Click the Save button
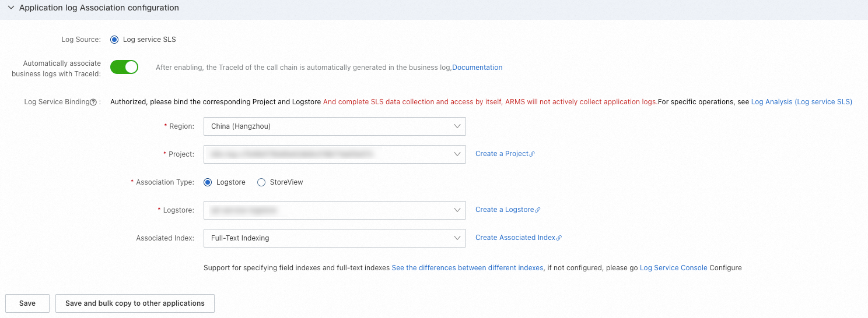The image size is (868, 318). [x=27, y=303]
